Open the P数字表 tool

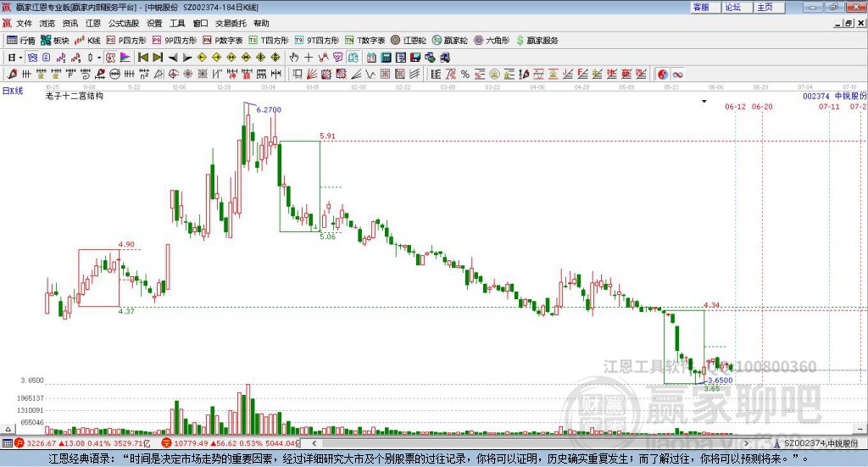(x=223, y=41)
